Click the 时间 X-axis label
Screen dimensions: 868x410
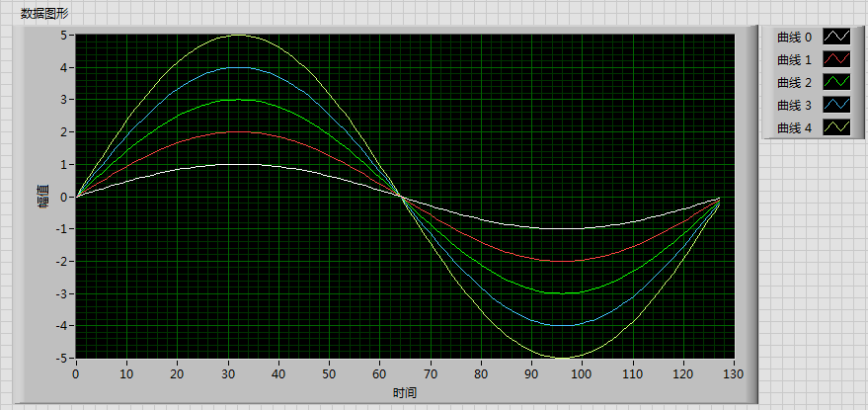point(405,393)
